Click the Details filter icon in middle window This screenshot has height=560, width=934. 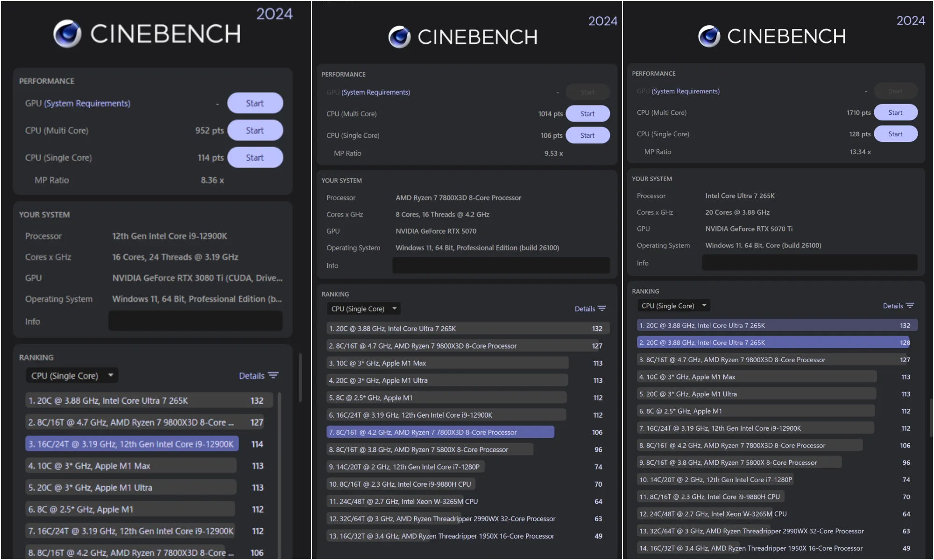[602, 309]
